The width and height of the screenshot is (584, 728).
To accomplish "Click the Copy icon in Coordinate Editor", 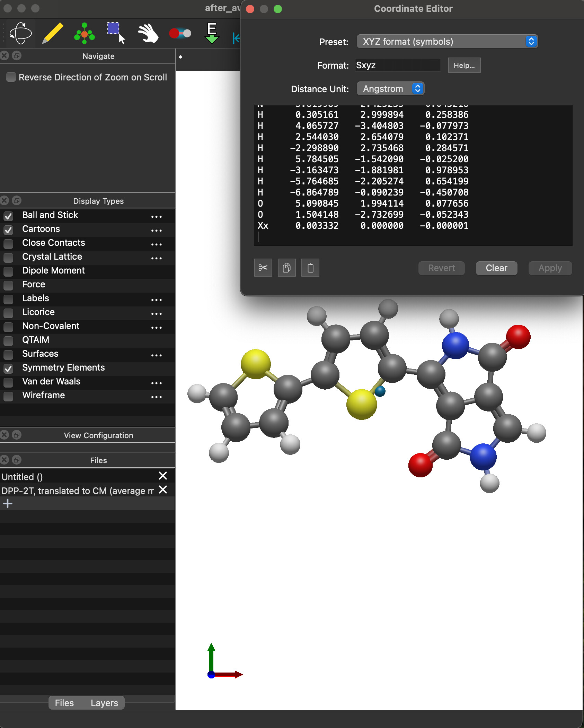I will [286, 268].
